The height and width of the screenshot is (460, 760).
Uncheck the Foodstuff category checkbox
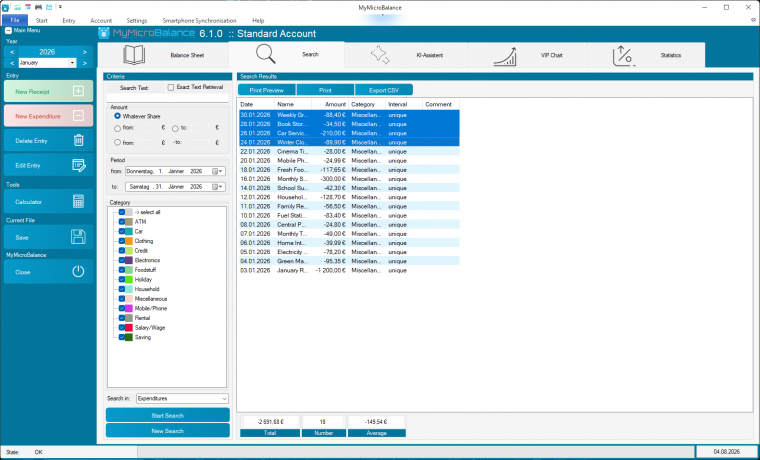point(122,270)
